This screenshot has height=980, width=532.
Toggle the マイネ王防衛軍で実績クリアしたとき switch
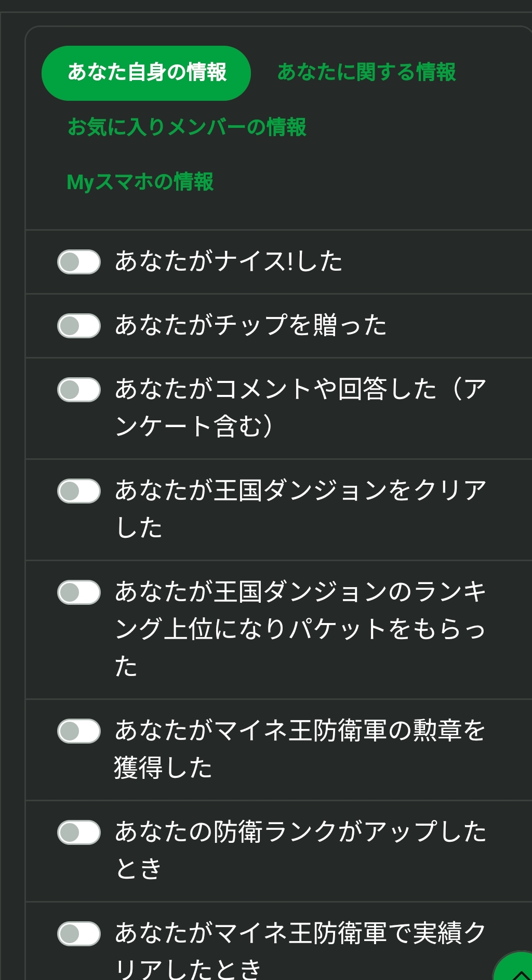pos(79,934)
